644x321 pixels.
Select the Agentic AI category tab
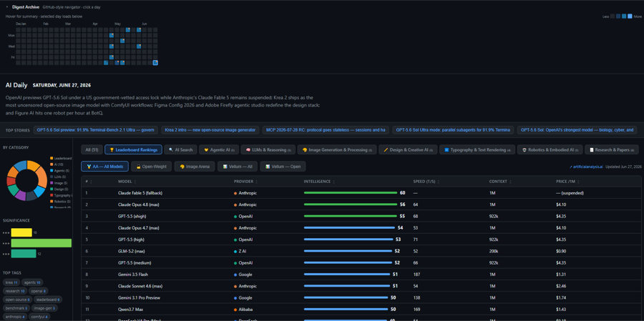[x=219, y=150]
